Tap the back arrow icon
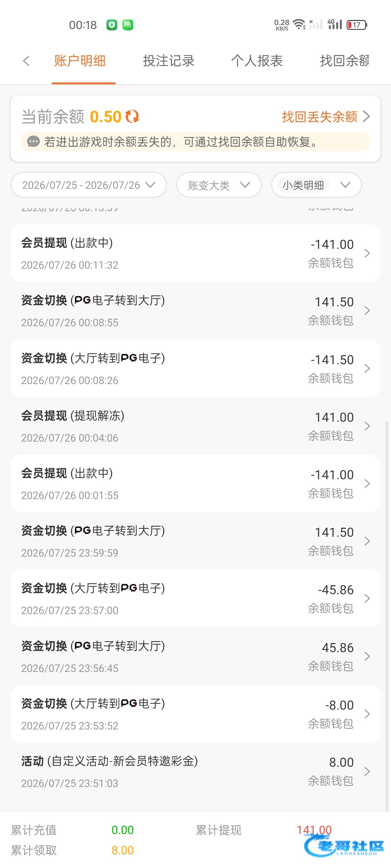The width and height of the screenshot is (391, 868). 26,61
